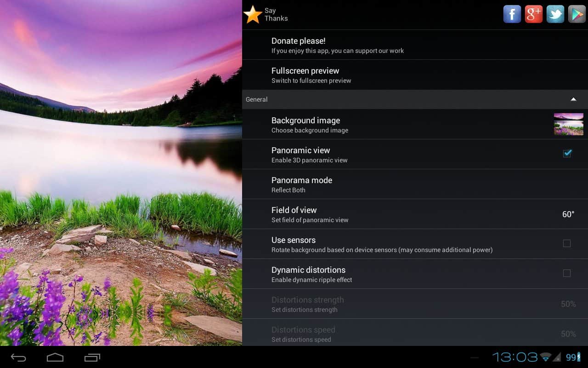Click the 60° field of view value

tap(568, 214)
